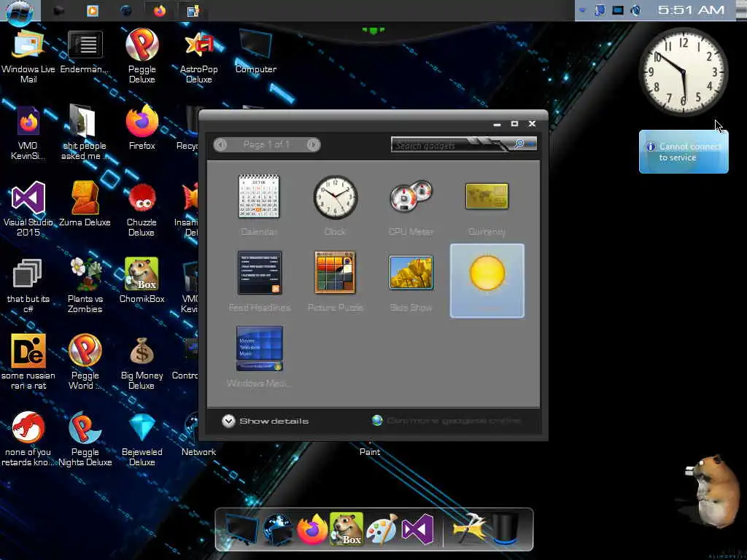Open Chuzzle Deluxe desktop icon

pos(142,209)
